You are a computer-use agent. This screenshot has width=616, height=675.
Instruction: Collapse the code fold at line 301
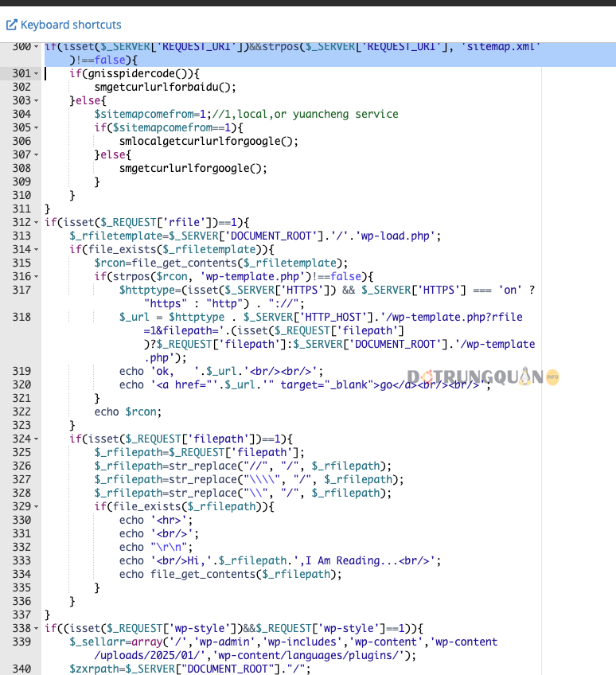(x=36, y=73)
